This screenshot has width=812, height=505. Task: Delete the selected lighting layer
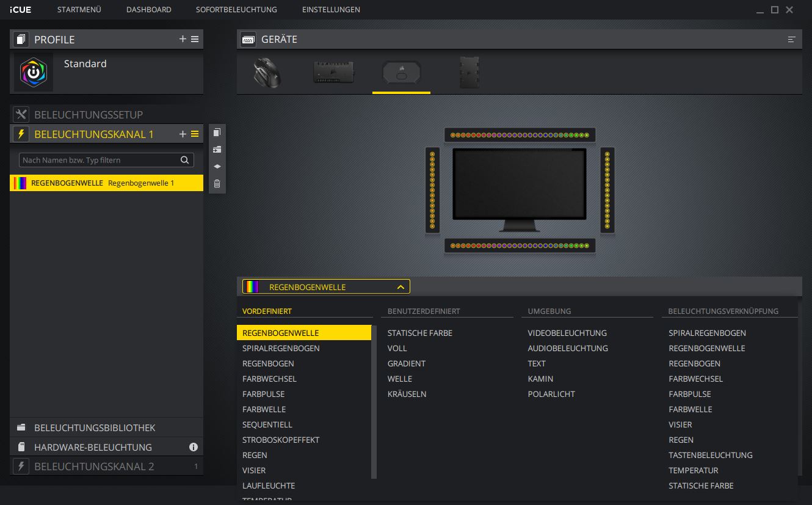(217, 183)
